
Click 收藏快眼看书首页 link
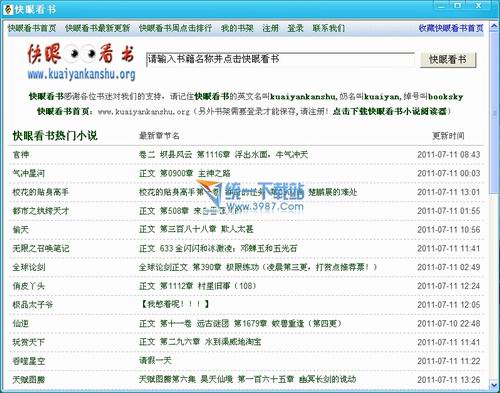(451, 28)
